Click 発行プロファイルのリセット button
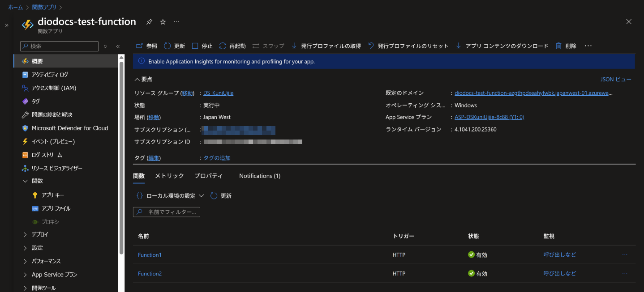The image size is (644, 292). click(408, 46)
